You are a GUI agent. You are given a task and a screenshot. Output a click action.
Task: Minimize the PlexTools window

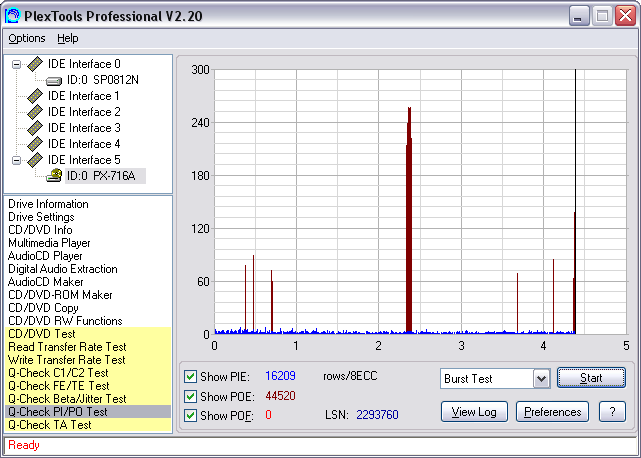click(x=579, y=16)
